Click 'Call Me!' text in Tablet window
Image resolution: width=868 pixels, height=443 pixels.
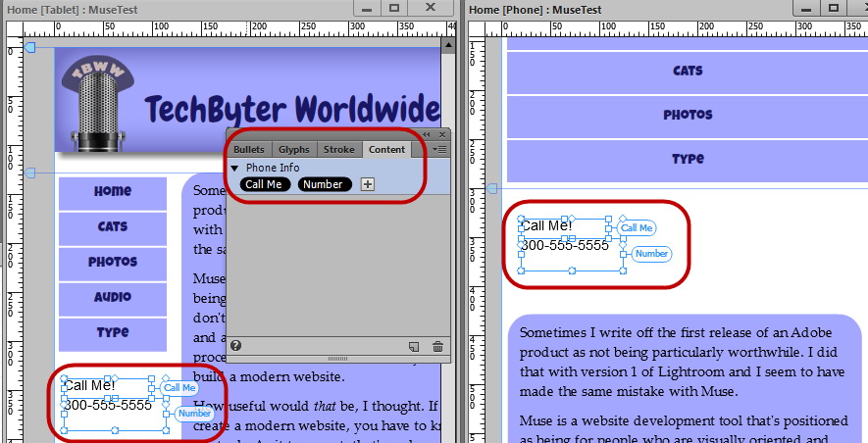[x=89, y=386]
